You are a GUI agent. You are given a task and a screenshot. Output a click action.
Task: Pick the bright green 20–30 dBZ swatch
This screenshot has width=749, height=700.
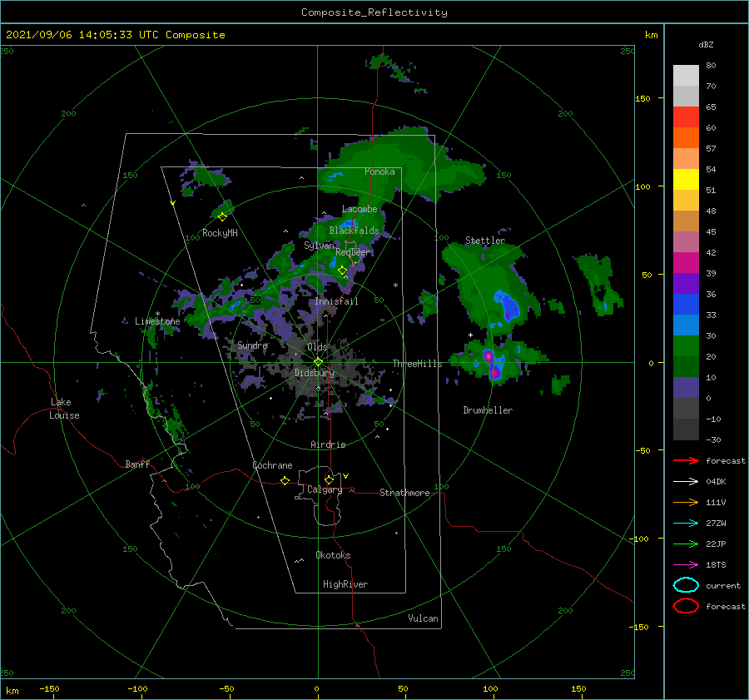point(686,345)
